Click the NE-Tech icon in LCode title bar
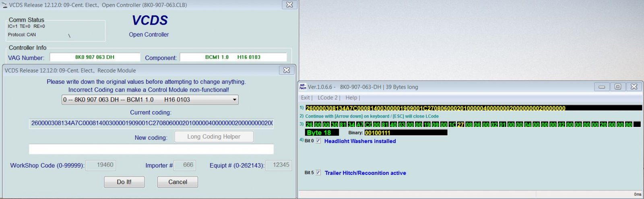Image resolution: width=644 pixels, height=199 pixels. click(303, 86)
